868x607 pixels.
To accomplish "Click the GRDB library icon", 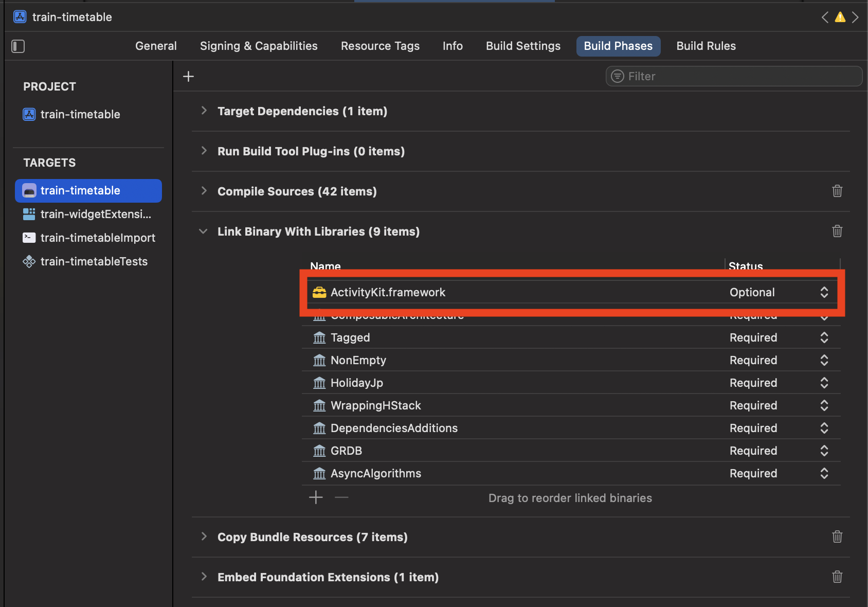I will (319, 451).
